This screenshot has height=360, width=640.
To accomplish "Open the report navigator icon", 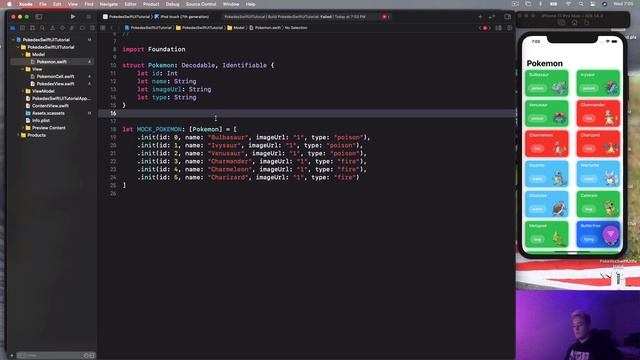I will tap(92, 28).
